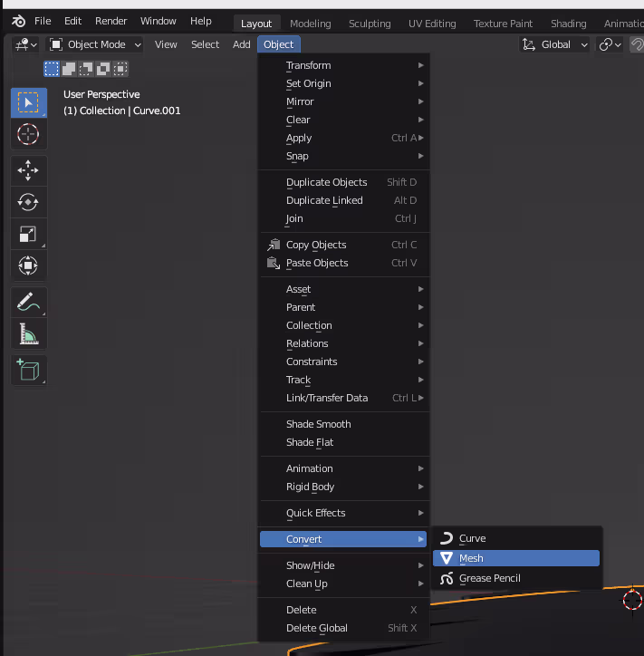Switch to the Modeling workspace tab

tap(310, 24)
